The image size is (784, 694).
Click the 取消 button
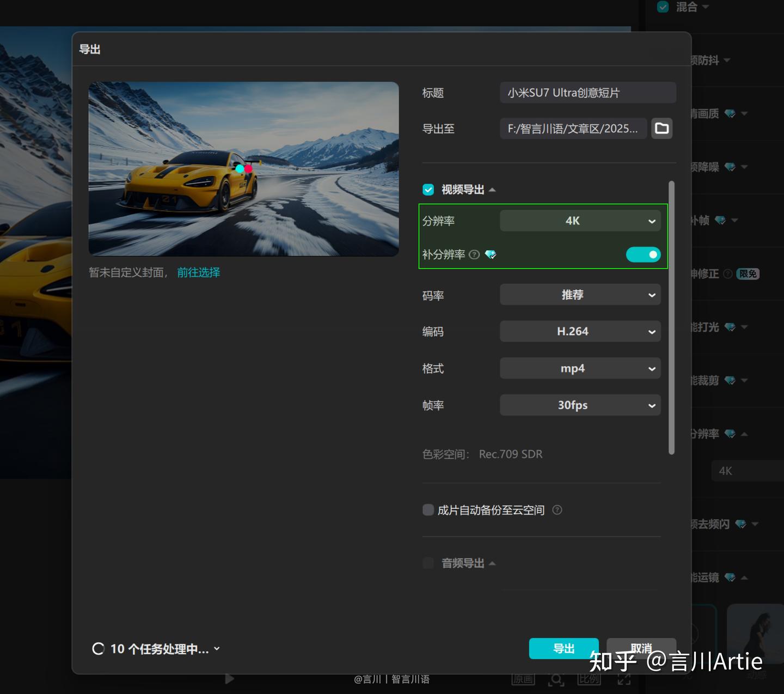pos(641,648)
